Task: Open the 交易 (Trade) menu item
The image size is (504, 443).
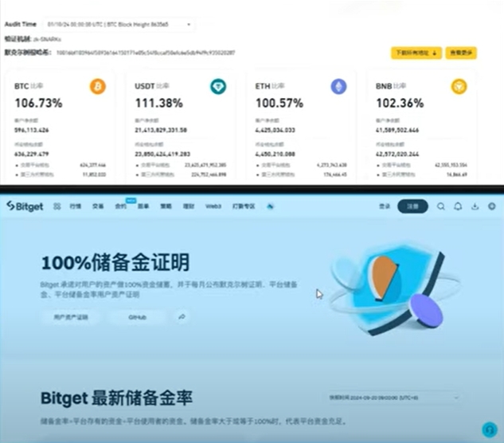Action: pos(98,206)
